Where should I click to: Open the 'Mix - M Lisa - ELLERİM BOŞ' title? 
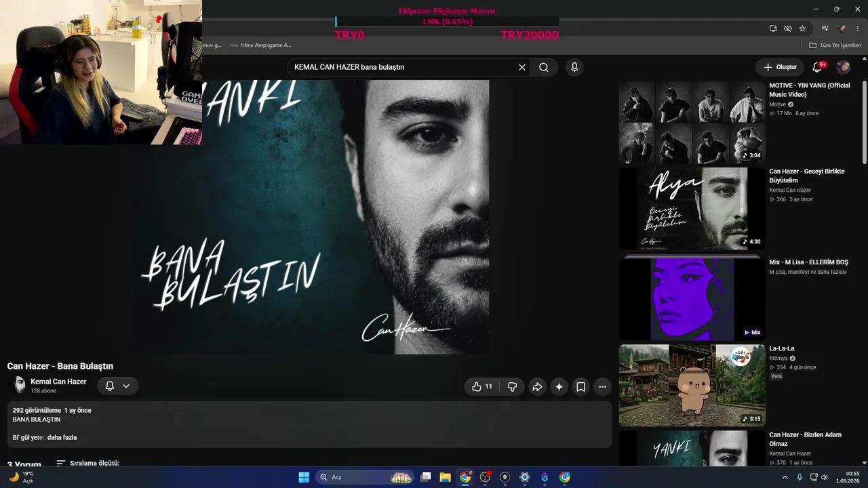coord(808,262)
